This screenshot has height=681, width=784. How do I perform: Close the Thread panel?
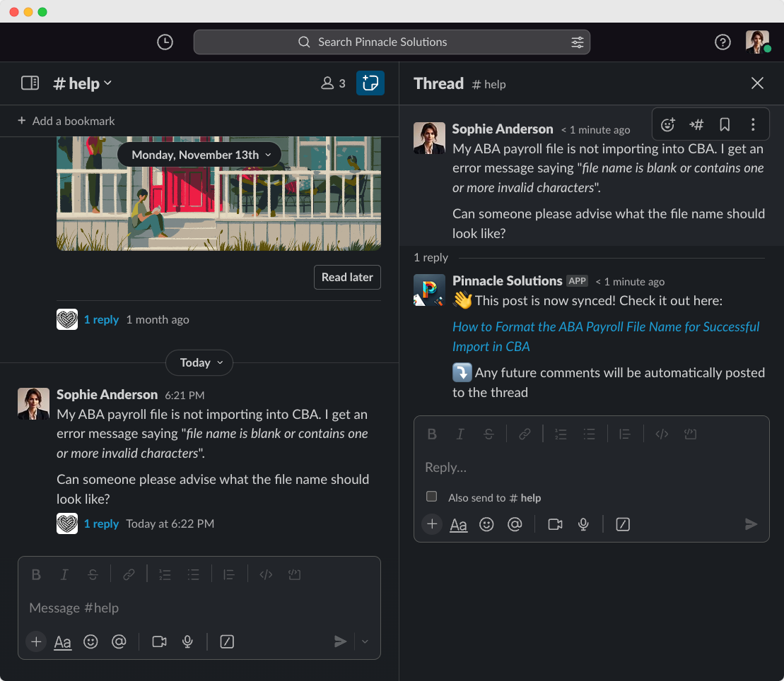click(757, 83)
